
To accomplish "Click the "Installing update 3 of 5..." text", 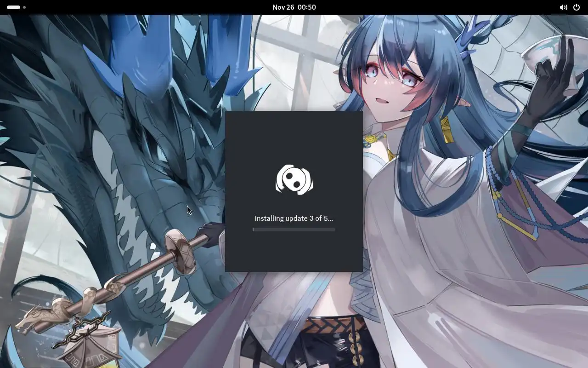I will coord(294,218).
